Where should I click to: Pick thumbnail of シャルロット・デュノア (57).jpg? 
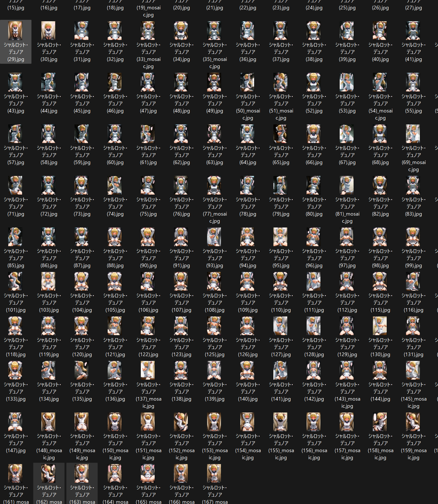coord(15,134)
